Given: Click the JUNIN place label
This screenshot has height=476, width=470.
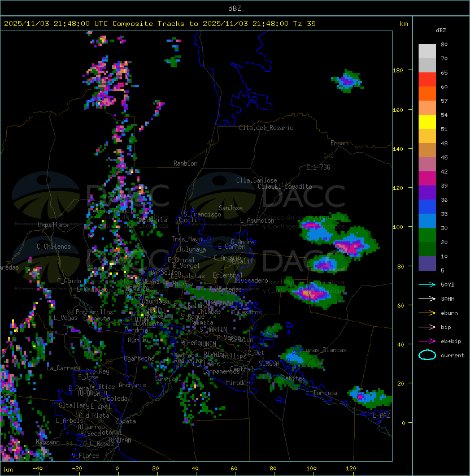Looking at the screenshot, I should pyautogui.click(x=207, y=344).
